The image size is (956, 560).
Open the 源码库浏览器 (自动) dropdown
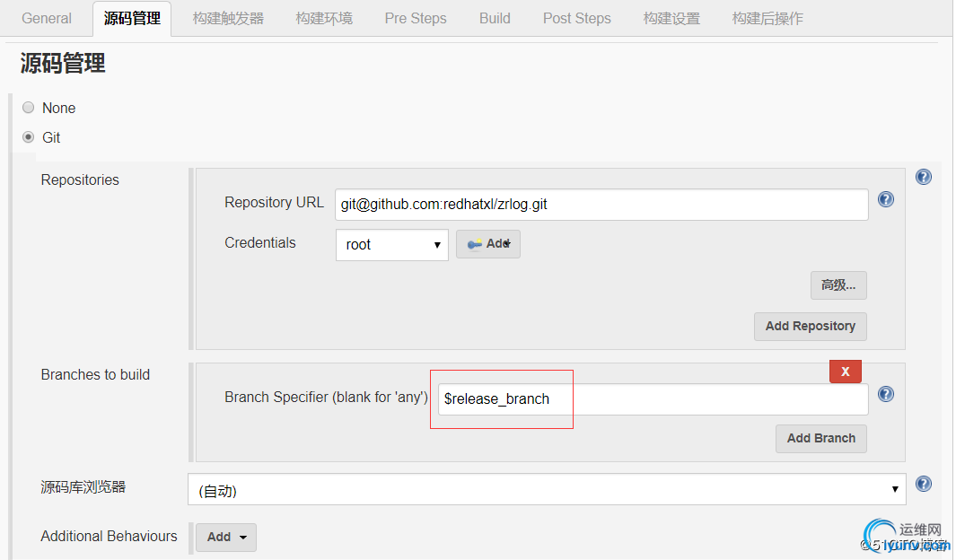(x=547, y=489)
